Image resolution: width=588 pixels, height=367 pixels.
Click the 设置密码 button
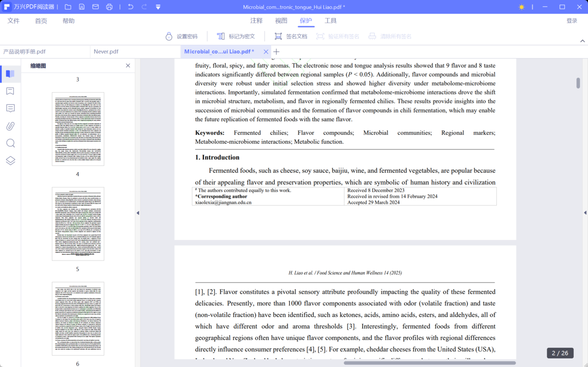coord(181,36)
